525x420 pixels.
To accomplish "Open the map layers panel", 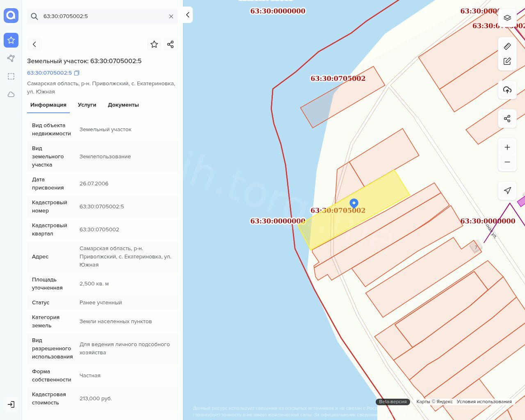I will click(x=507, y=18).
